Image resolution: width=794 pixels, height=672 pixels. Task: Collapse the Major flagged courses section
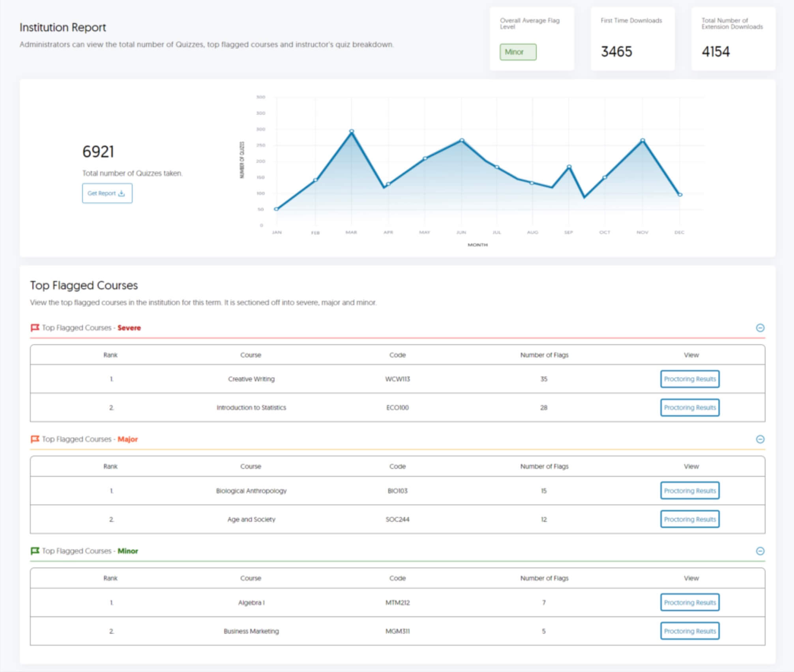pos(760,439)
